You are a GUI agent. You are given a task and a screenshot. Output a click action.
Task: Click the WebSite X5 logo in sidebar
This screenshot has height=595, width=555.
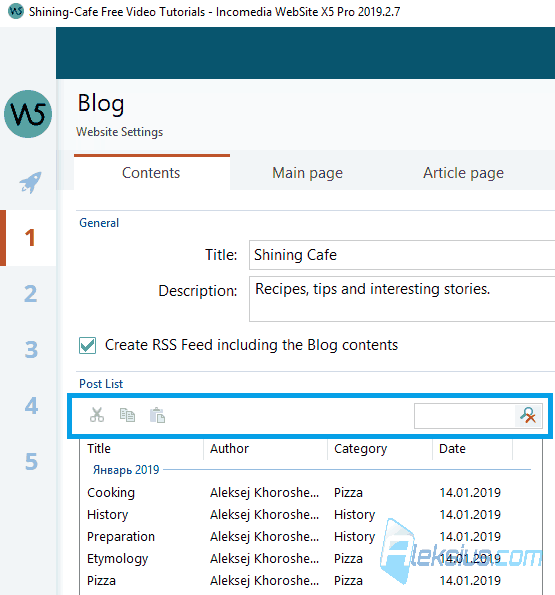(x=28, y=114)
